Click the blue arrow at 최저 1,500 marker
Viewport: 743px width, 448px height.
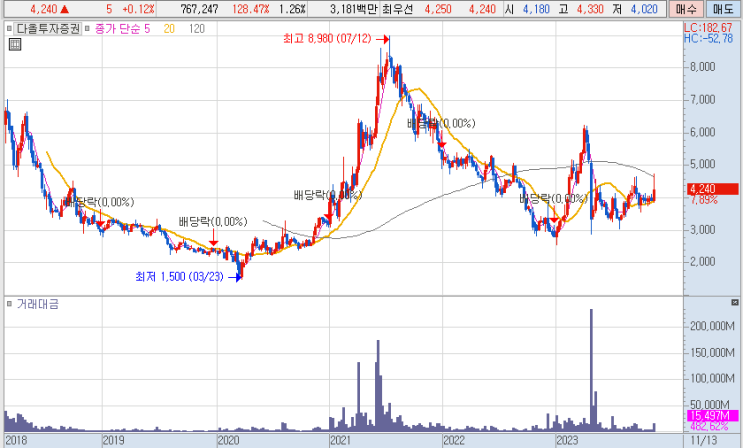point(236,278)
